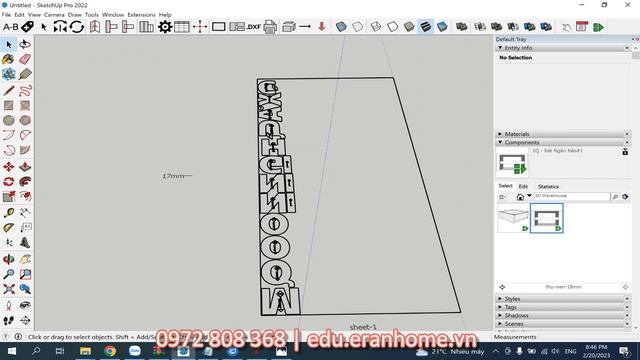640x360 pixels.
Task: Open the File menu
Action: [x=6, y=15]
